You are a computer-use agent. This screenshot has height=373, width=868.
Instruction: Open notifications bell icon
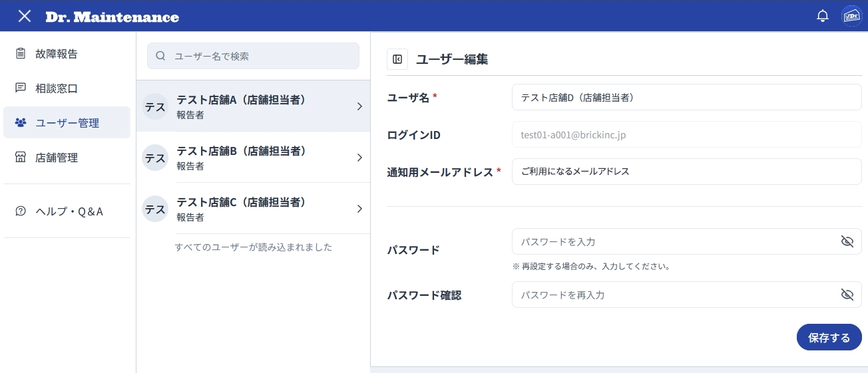tap(823, 16)
